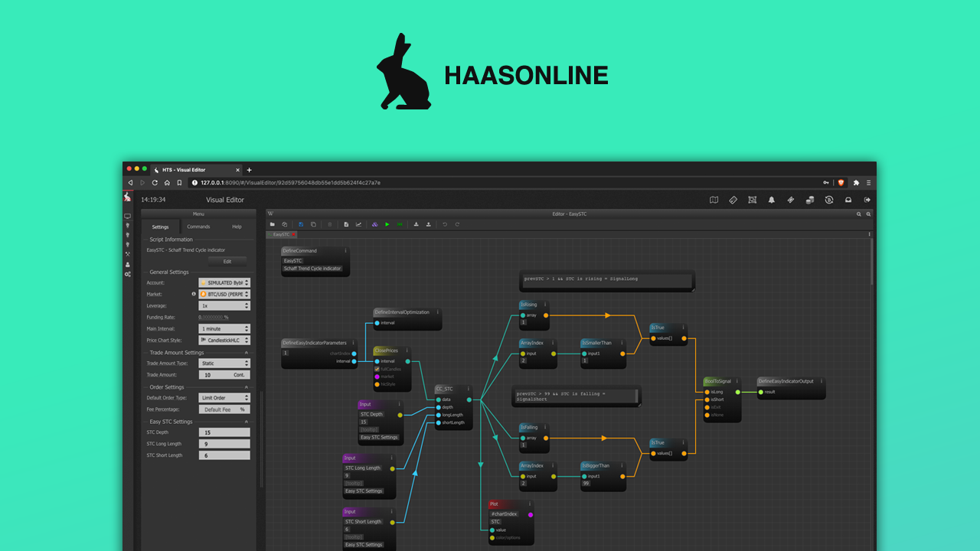Toggle the fullCandles checkbox in ClosePrices node
The image size is (980, 551).
(x=377, y=369)
